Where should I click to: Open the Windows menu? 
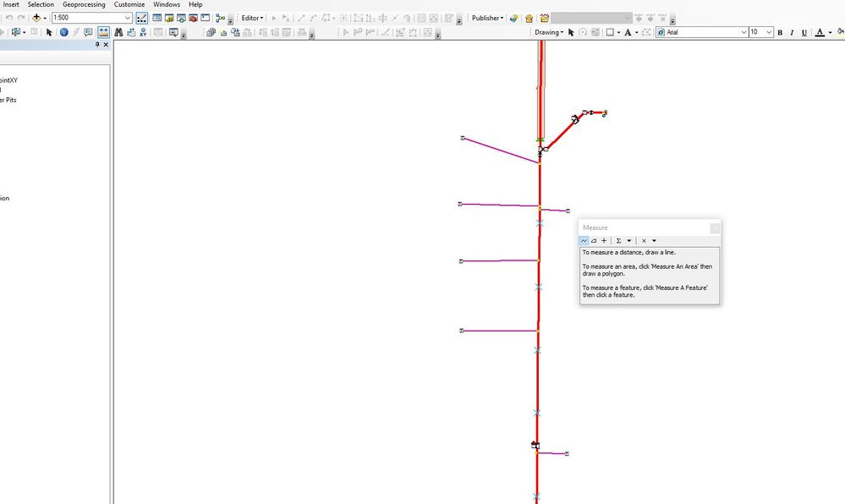coord(167,4)
